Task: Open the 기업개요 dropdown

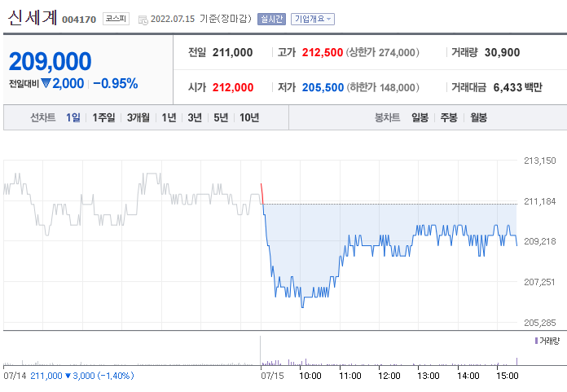Action: [x=313, y=20]
